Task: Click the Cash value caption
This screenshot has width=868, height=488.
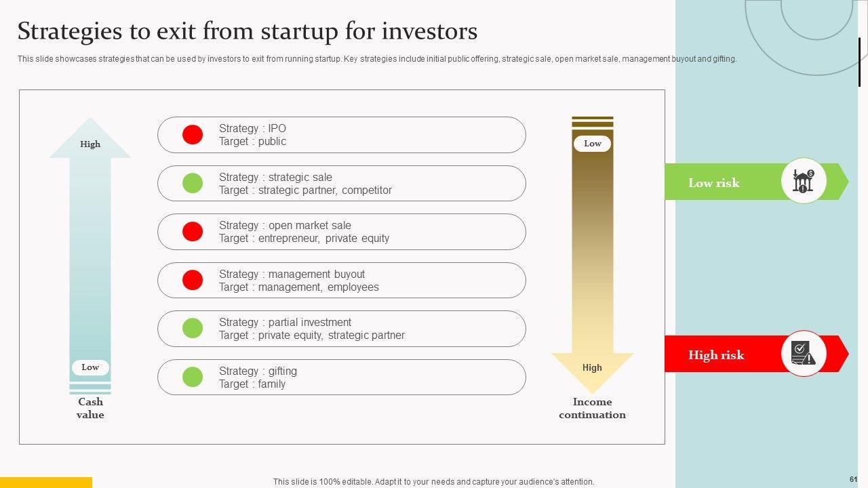Action: [x=90, y=408]
